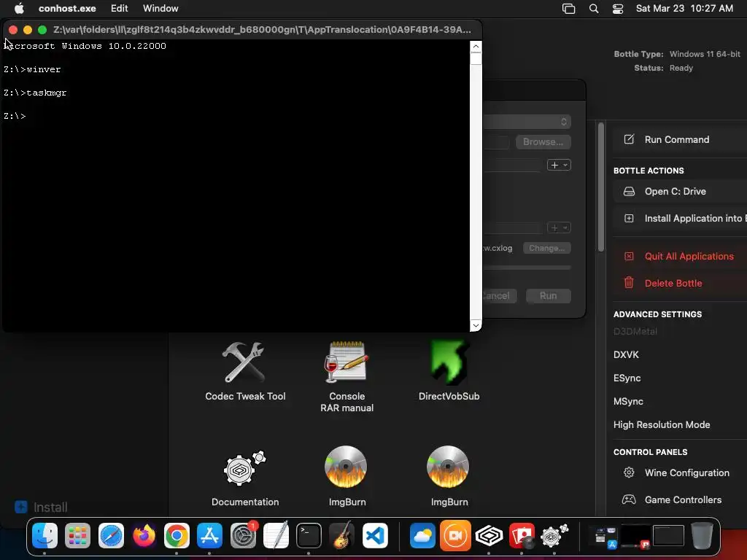747x560 pixels.
Task: Click the Change... button beside the cxlog file
Action: click(x=547, y=248)
